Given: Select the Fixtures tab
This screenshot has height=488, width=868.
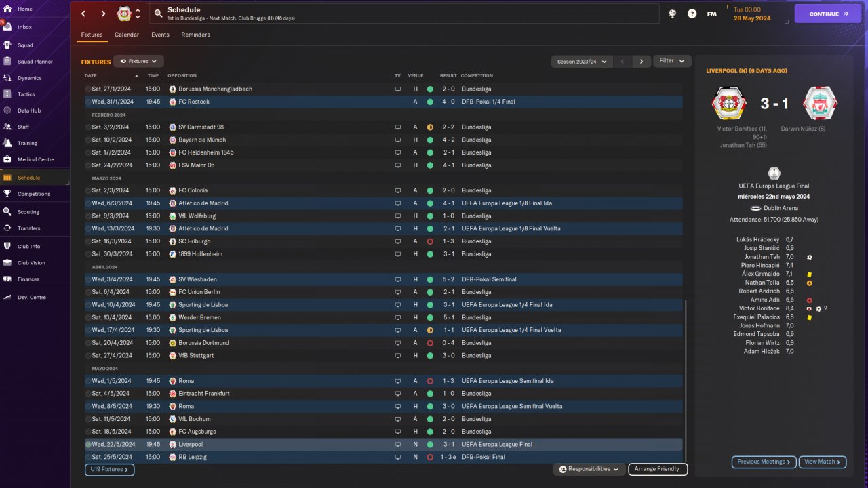Looking at the screenshot, I should click(x=92, y=35).
